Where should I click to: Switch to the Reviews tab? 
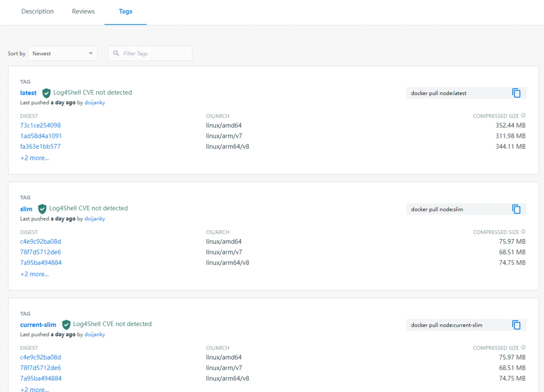[x=83, y=11]
